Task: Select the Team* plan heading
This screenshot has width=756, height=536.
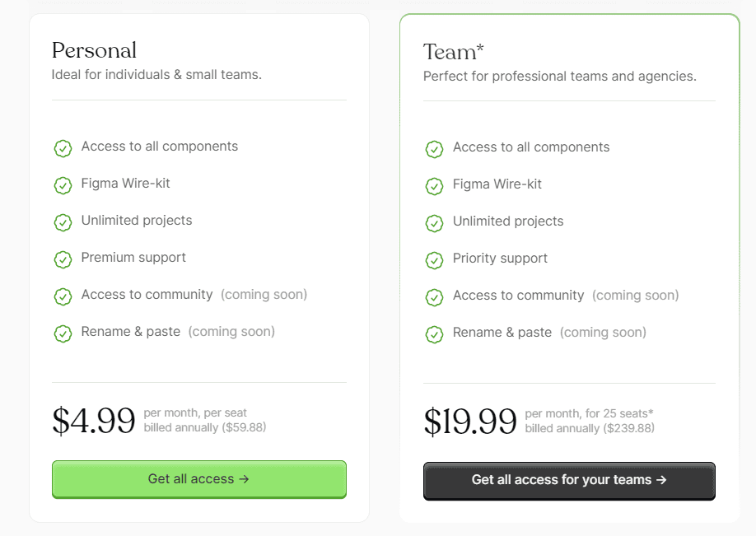Action: click(453, 50)
